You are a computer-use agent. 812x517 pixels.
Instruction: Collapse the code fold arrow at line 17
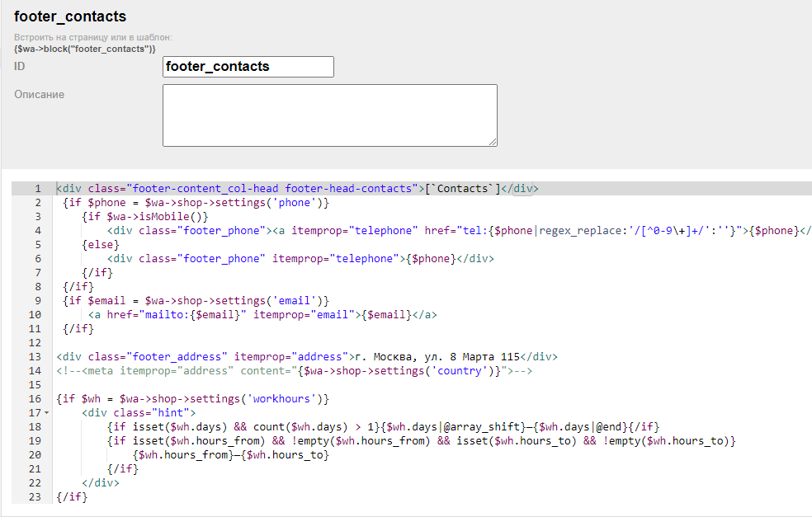click(46, 412)
